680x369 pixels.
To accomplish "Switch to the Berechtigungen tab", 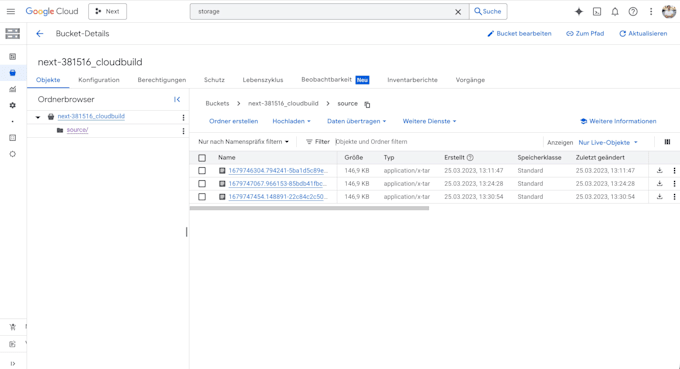I will [162, 80].
